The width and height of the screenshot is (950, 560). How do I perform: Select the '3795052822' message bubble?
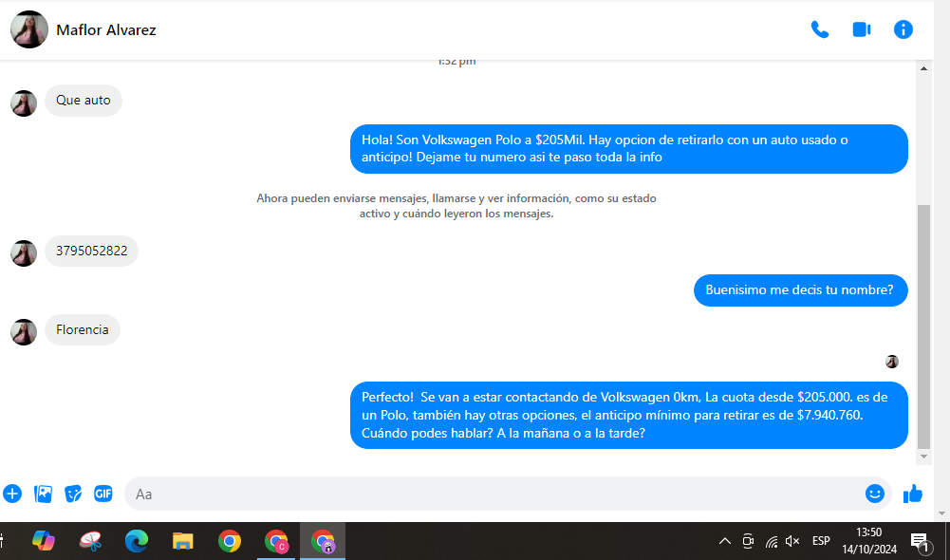(91, 252)
